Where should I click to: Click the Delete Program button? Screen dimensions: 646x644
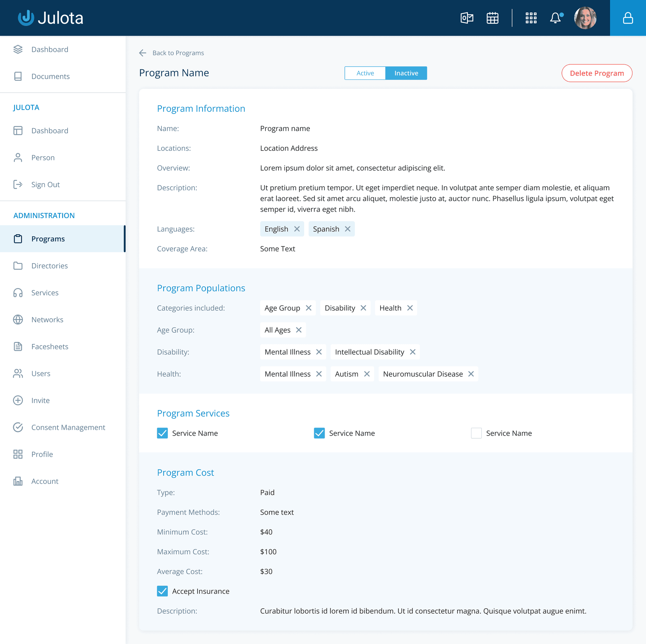597,73
